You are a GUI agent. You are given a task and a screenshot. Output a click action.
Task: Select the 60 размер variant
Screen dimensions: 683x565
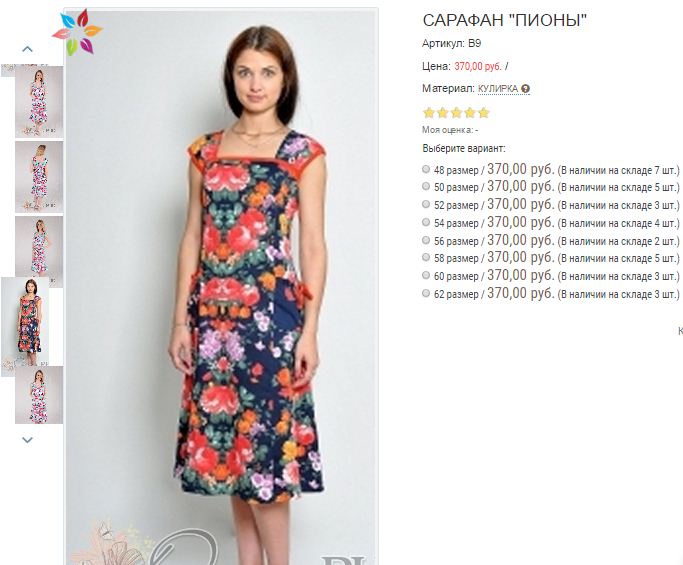(x=426, y=275)
